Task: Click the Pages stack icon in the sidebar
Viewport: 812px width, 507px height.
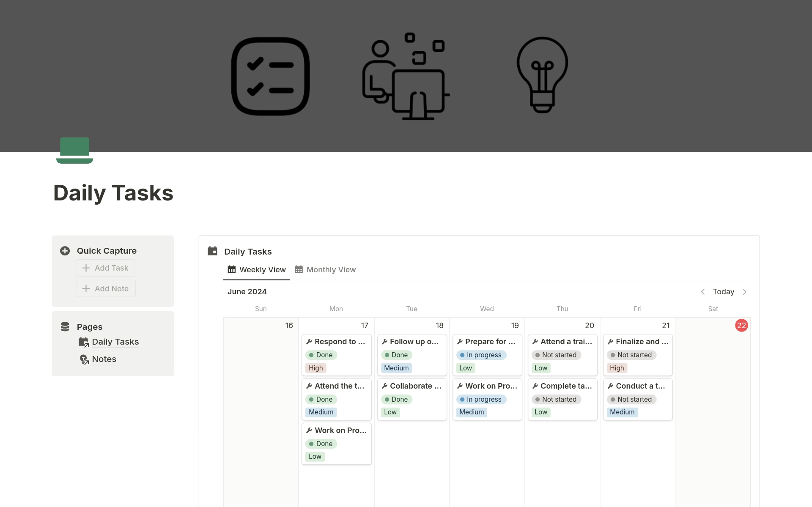Action: tap(65, 326)
